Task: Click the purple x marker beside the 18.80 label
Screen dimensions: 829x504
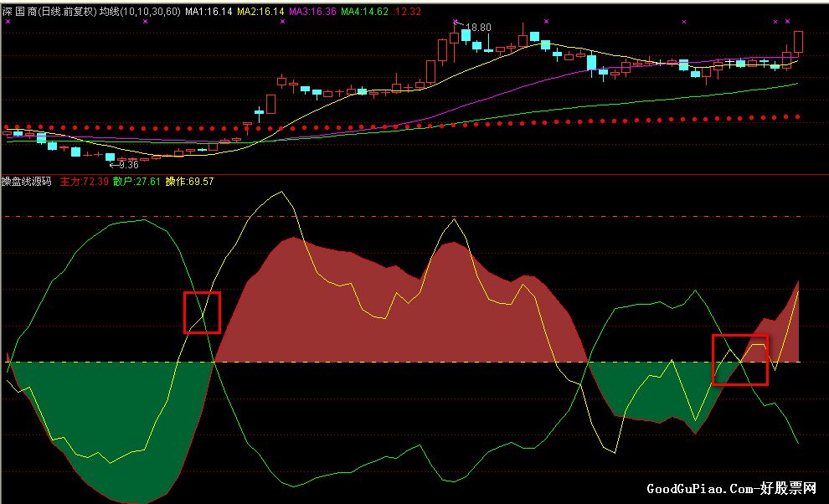Action: click(456, 22)
